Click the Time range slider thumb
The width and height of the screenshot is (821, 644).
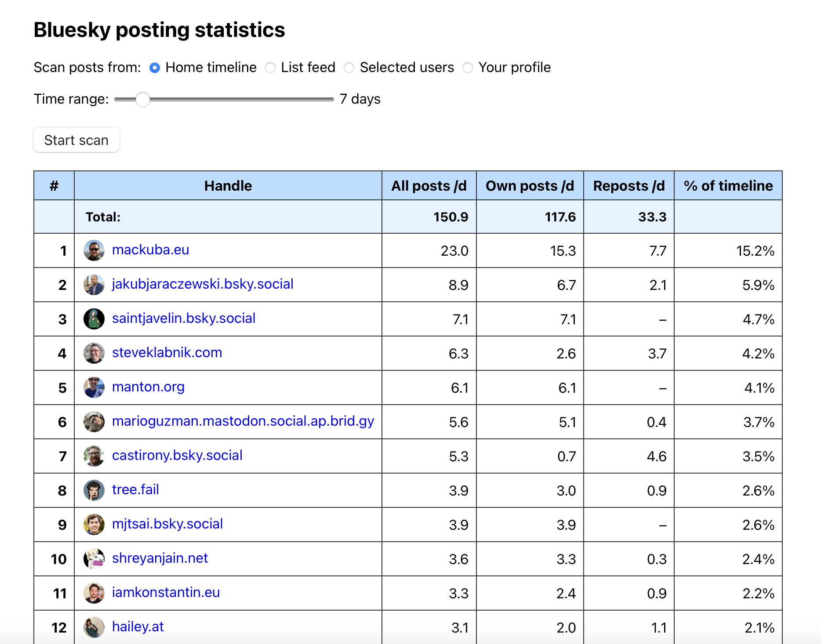point(142,100)
